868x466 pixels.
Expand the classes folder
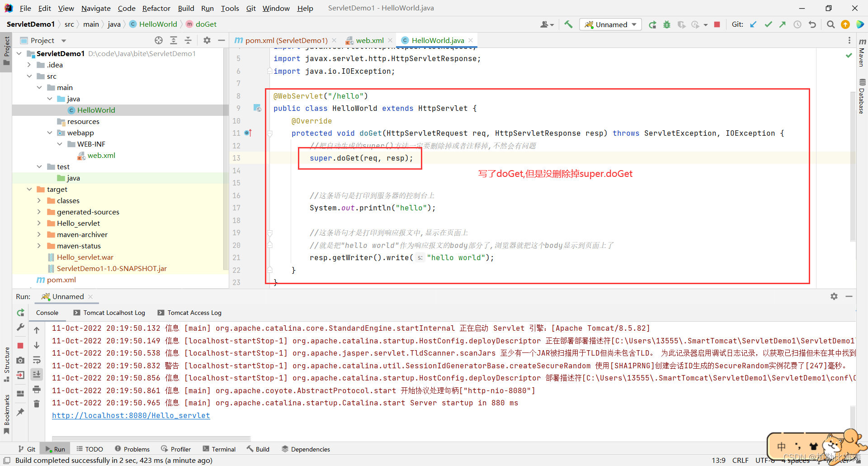pos(40,200)
